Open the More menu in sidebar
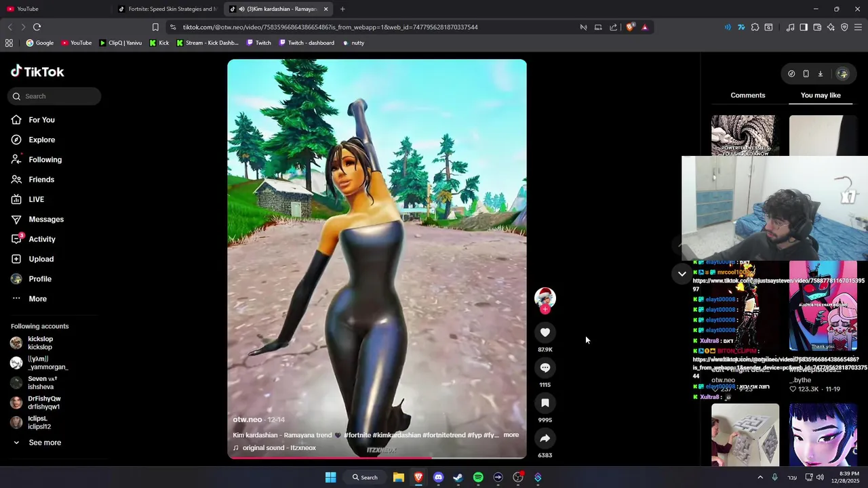 37,299
